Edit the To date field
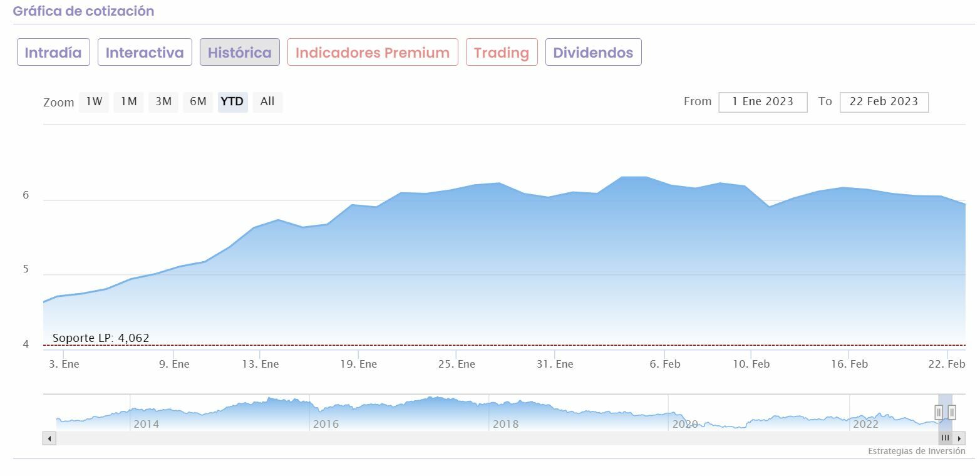The image size is (980, 476). [884, 101]
